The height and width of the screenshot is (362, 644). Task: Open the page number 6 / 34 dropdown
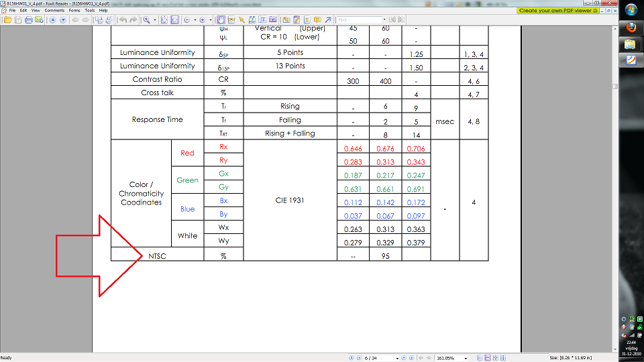tap(397, 358)
